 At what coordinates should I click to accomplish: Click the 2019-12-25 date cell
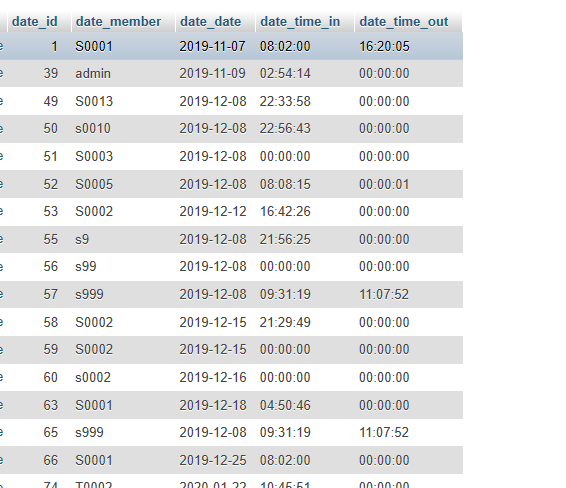213,461
